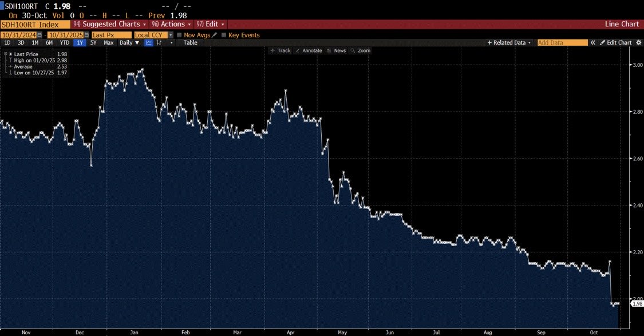The image size is (644, 336).
Task: Enable Key Events checkbox
Action: coord(224,35)
